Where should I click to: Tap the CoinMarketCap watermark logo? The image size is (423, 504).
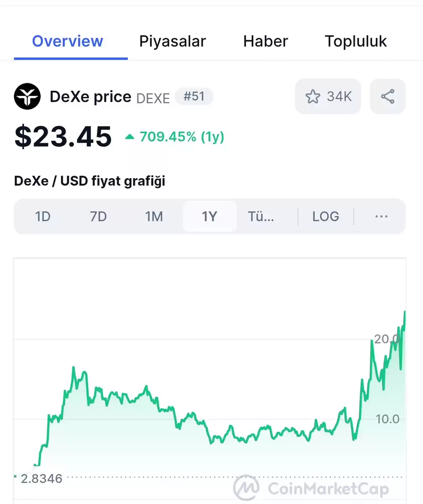click(311, 488)
